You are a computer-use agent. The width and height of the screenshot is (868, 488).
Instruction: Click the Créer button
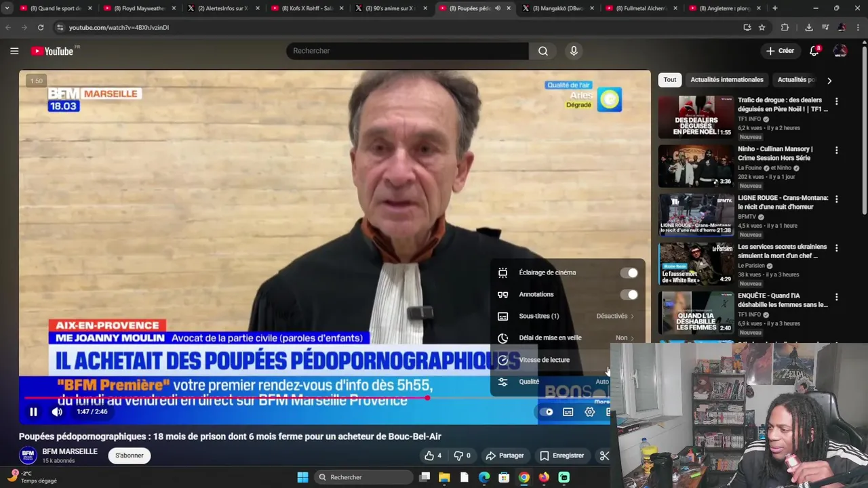pos(780,51)
